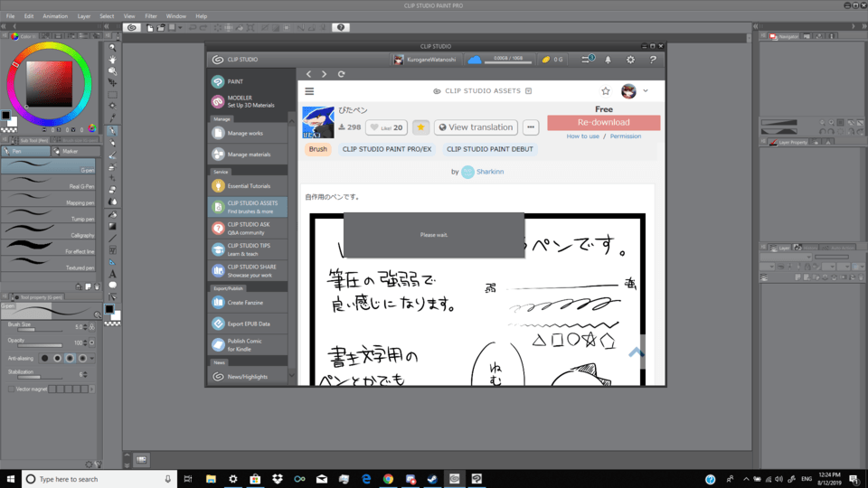Open the Filter menu
This screenshot has height=488, width=868.
[x=151, y=16]
